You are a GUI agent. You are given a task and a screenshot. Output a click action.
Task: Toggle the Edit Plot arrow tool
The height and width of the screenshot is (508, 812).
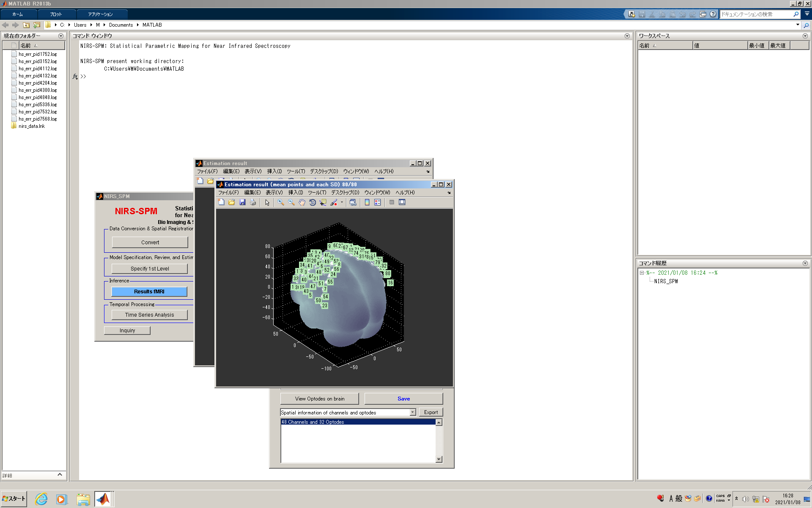[267, 202]
